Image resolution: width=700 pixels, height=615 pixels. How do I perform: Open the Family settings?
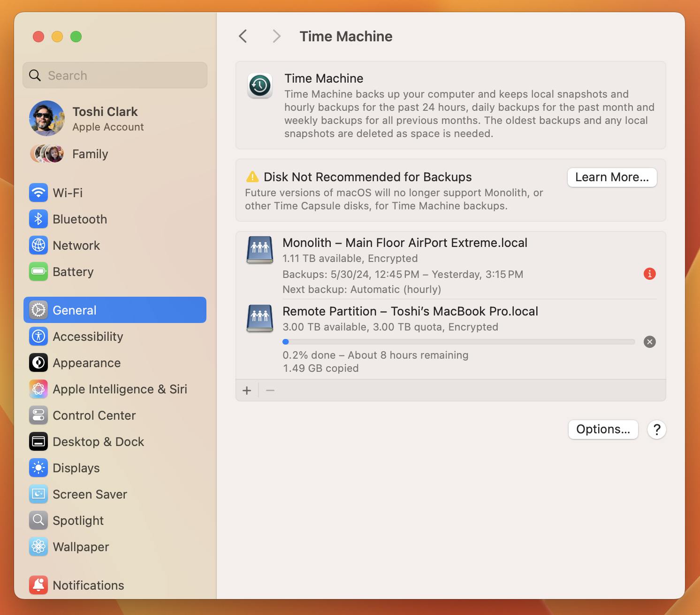tap(115, 154)
